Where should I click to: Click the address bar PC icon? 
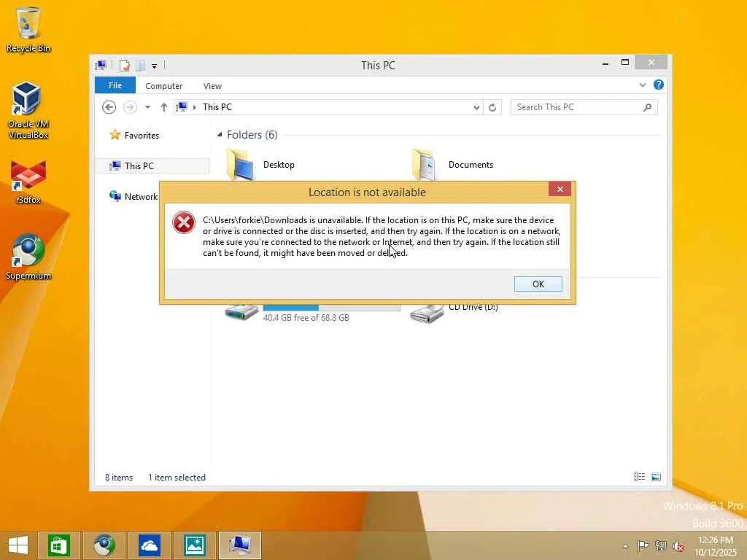click(182, 106)
